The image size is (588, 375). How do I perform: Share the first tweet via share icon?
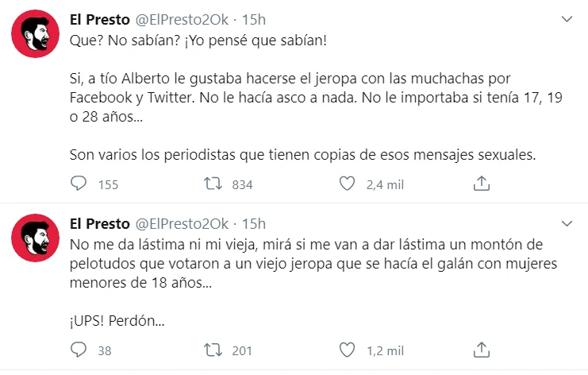point(482,184)
